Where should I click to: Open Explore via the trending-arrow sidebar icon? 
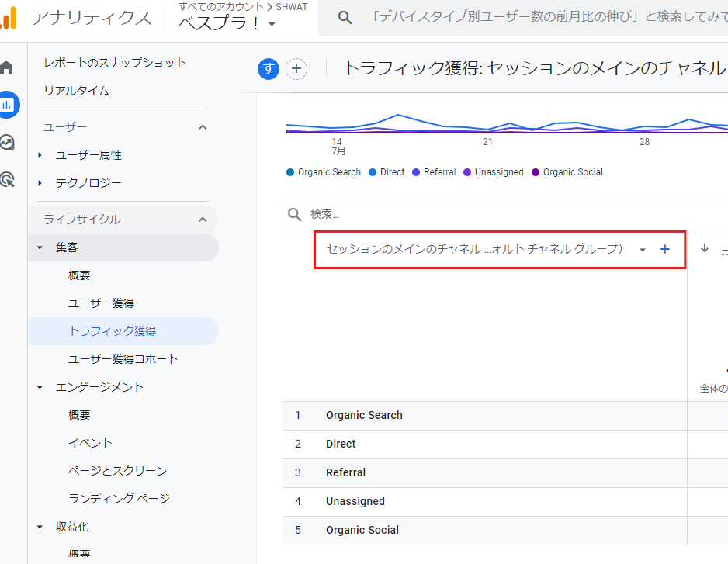[9, 143]
